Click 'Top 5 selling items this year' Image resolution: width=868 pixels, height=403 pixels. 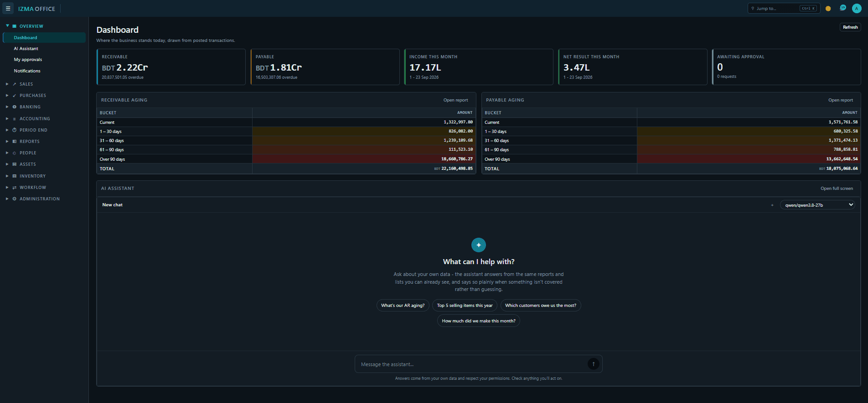click(x=465, y=306)
